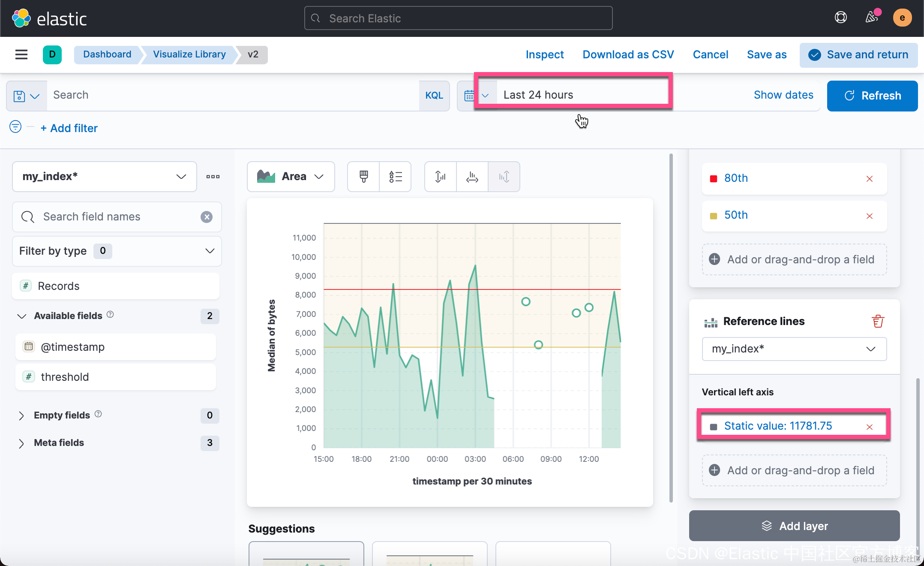Open the saved query menu

(27, 96)
